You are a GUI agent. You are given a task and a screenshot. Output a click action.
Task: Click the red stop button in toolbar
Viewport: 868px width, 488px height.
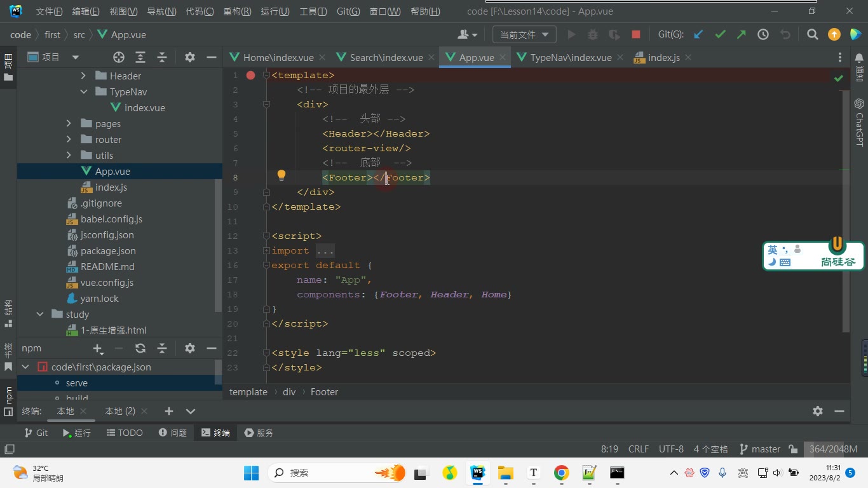pos(635,34)
